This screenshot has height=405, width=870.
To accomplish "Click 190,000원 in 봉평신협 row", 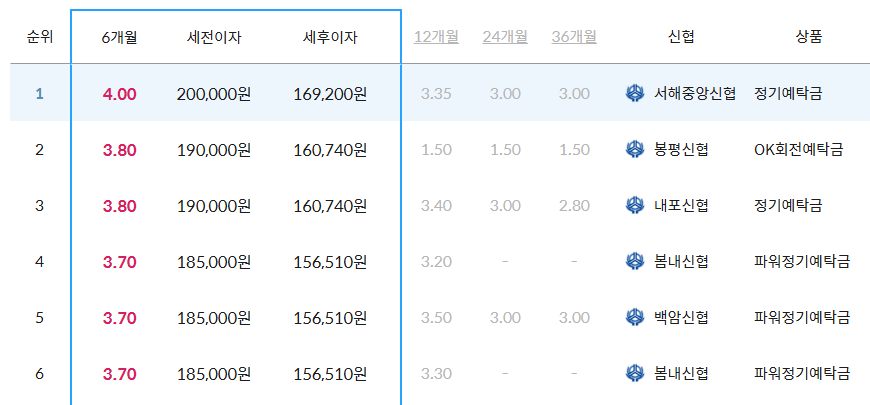I will (214, 150).
